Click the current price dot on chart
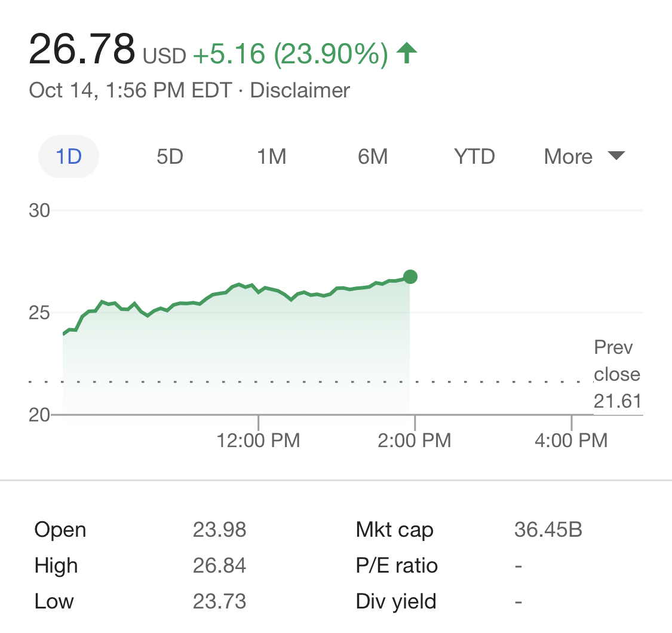 (410, 277)
